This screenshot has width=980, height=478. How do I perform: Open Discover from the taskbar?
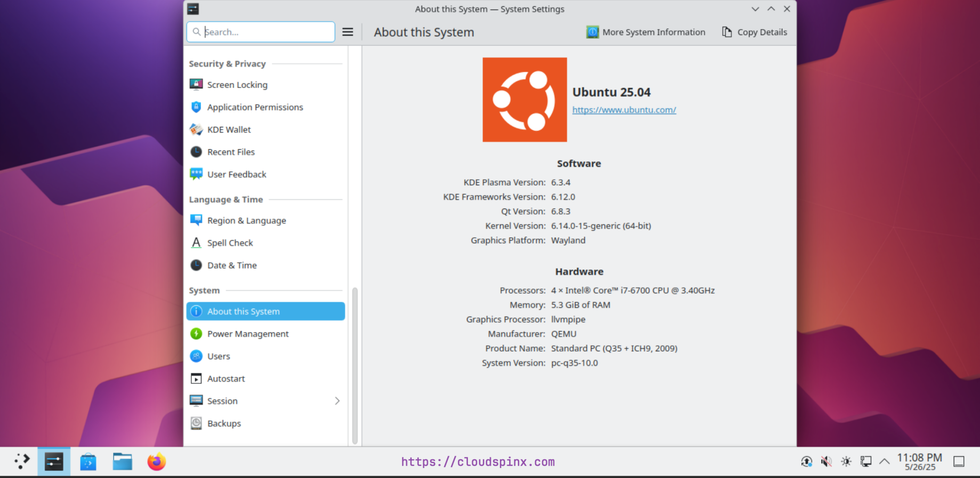pyautogui.click(x=88, y=461)
